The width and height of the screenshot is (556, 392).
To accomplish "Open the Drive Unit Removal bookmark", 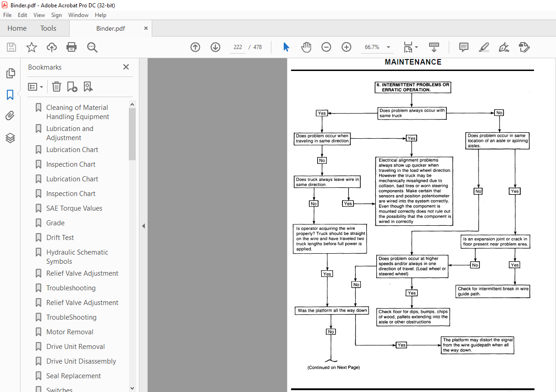I will [x=76, y=346].
